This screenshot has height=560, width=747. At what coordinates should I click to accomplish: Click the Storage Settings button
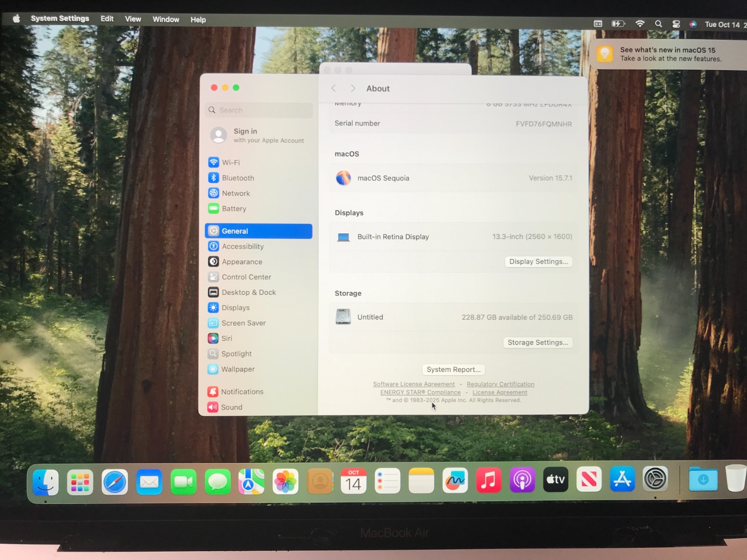[538, 342]
